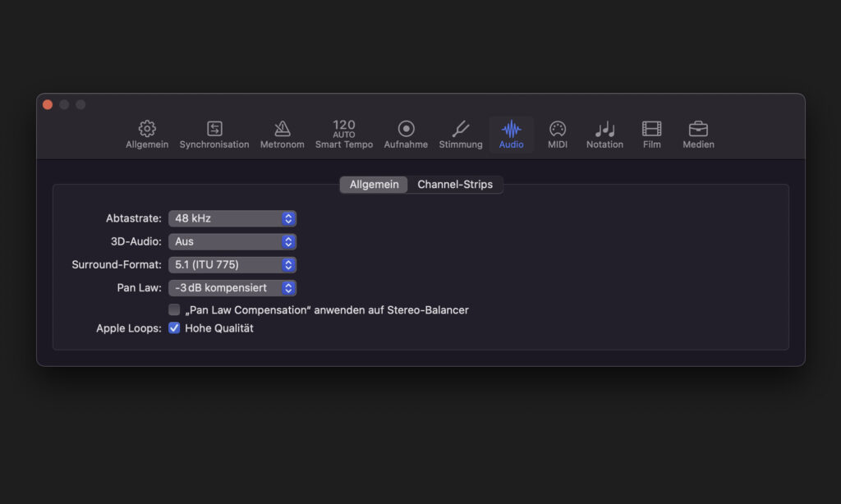Open the Synchronisation settings pane
Viewport: 841px width, 504px height.
click(214, 134)
